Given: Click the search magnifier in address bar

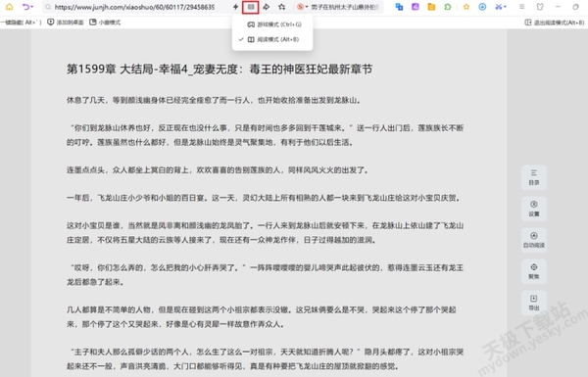Looking at the screenshot, I should [48, 7].
